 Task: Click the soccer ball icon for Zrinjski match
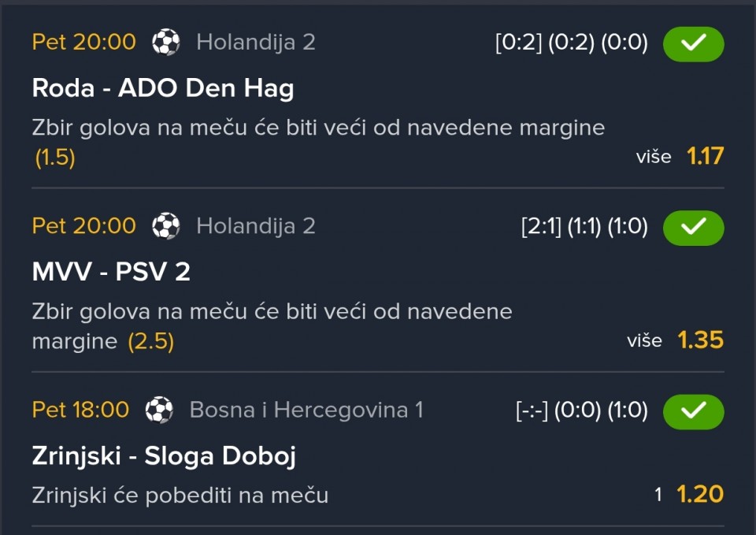click(x=159, y=410)
